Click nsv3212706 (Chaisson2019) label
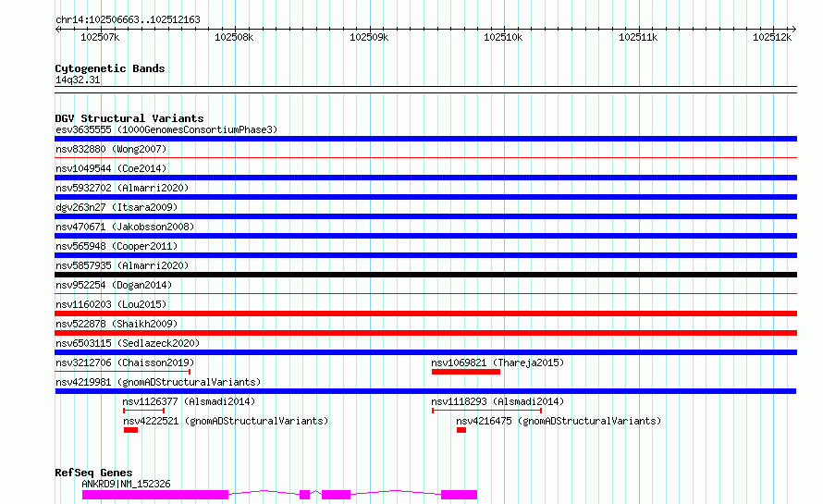This screenshot has height=504, width=823. 125,363
